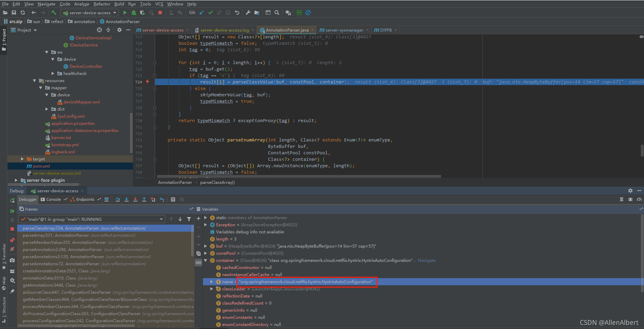Pin the debug tab with the pin icon
This screenshot has width=644, height=329.
(x=12, y=291)
